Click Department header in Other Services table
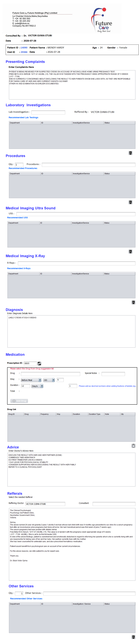139x644 pixels. [x=25, y=604]
